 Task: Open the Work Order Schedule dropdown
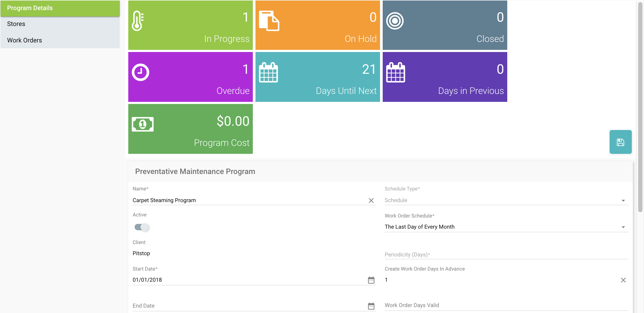coord(506,227)
